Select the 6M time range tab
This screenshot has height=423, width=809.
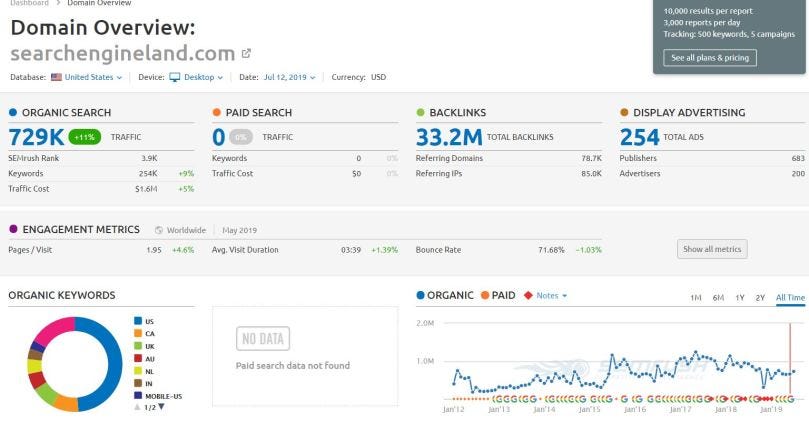718,298
